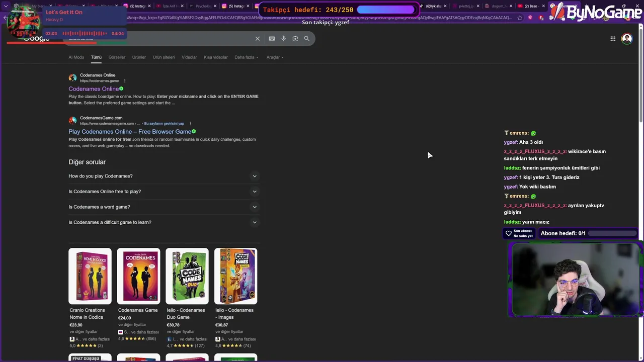This screenshot has height=362, width=644.
Task: Expand "Is Codenames Online free to play?"
Action: [x=164, y=192]
